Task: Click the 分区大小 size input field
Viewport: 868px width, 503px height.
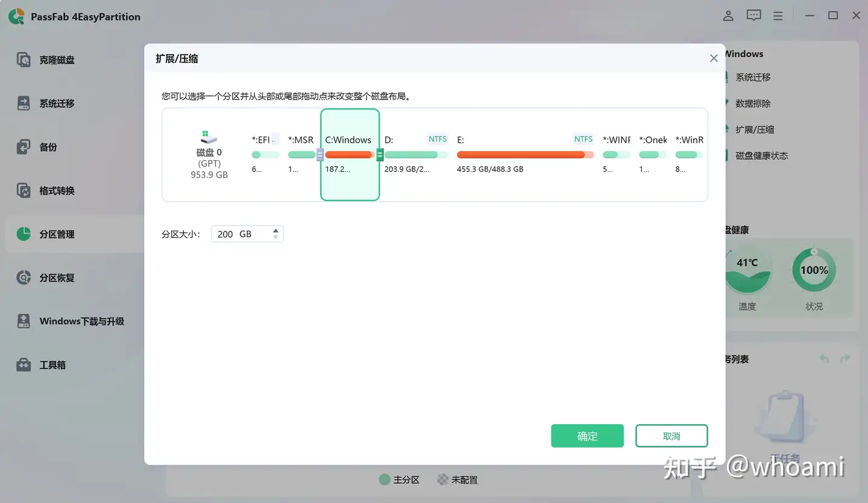Action: (247, 234)
